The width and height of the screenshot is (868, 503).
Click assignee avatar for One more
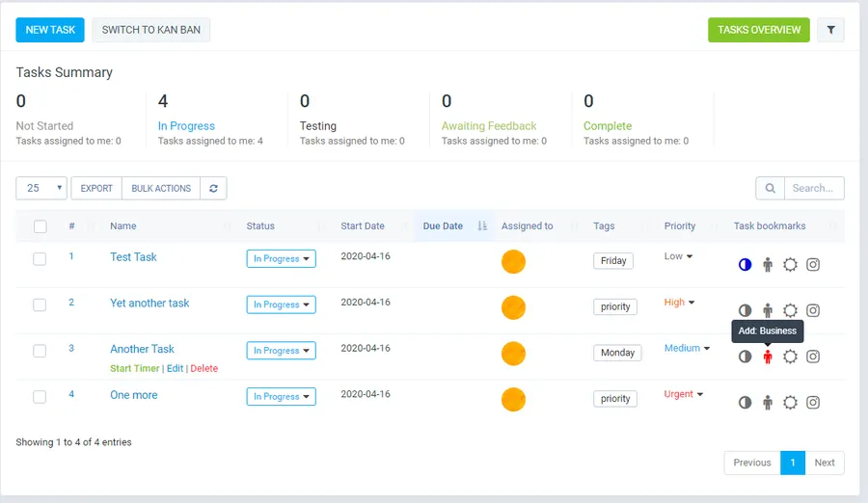(513, 400)
